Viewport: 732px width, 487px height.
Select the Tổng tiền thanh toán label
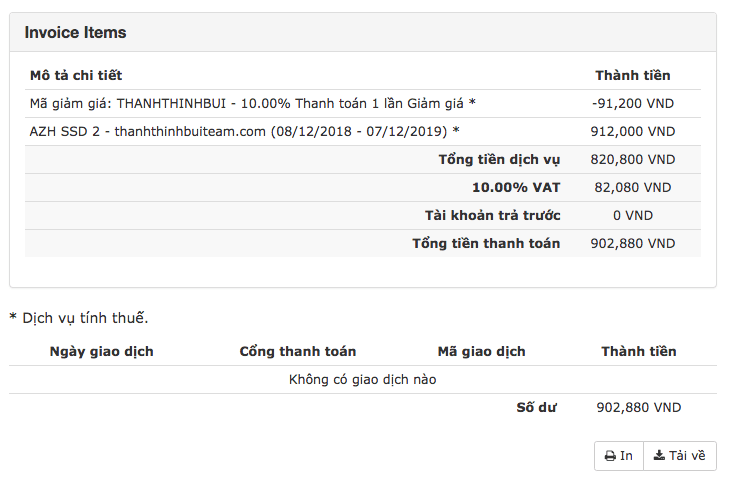(486, 243)
